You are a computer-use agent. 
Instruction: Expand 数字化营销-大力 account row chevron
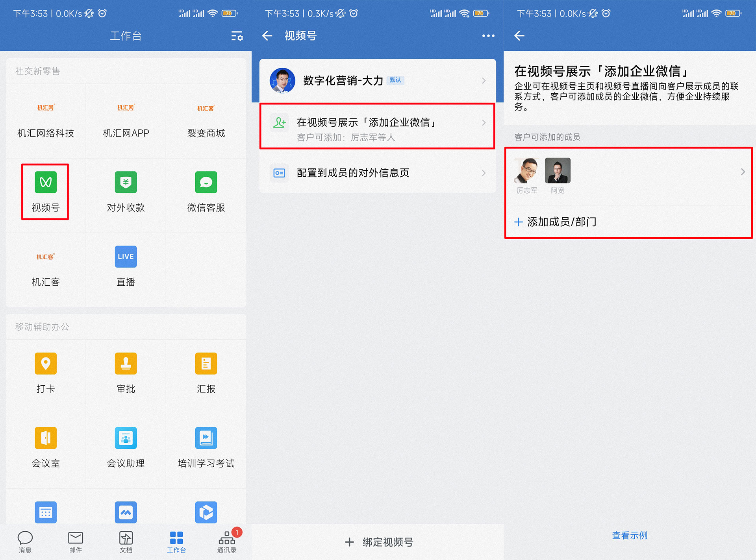(x=484, y=81)
